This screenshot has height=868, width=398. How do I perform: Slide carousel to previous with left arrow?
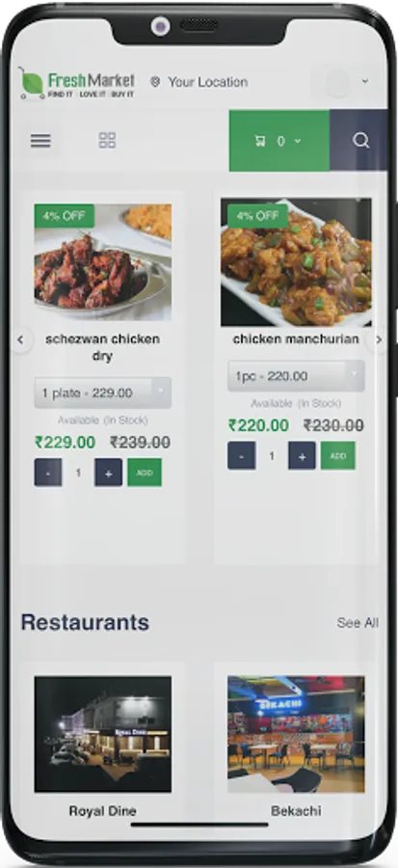tap(21, 339)
